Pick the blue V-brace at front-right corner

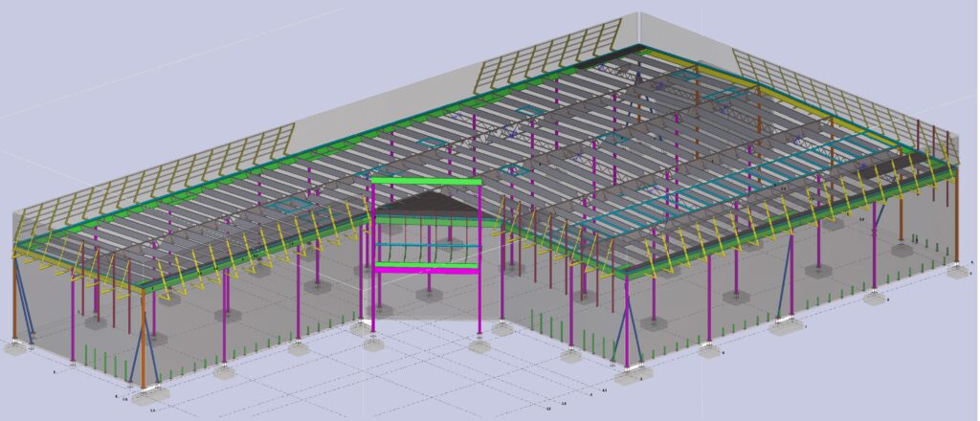click(627, 335)
